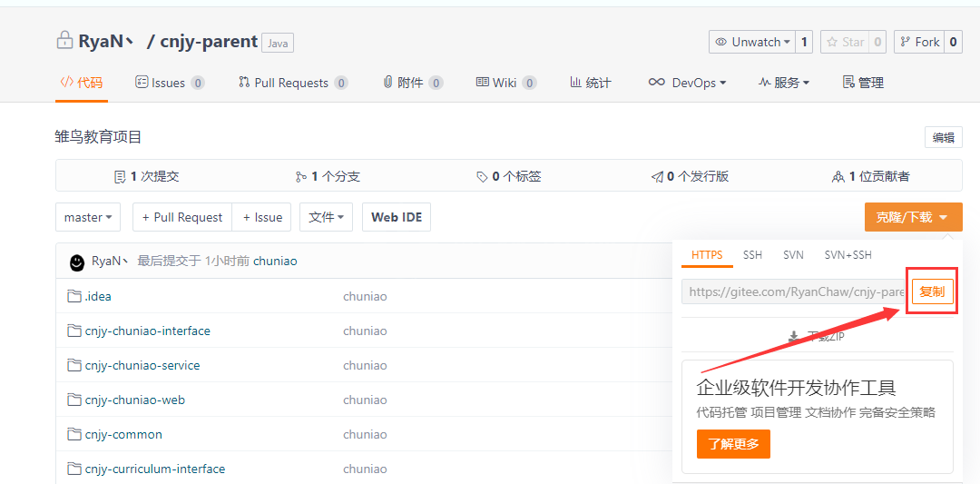Open the cnjy-chuniao-service folder

click(142, 365)
